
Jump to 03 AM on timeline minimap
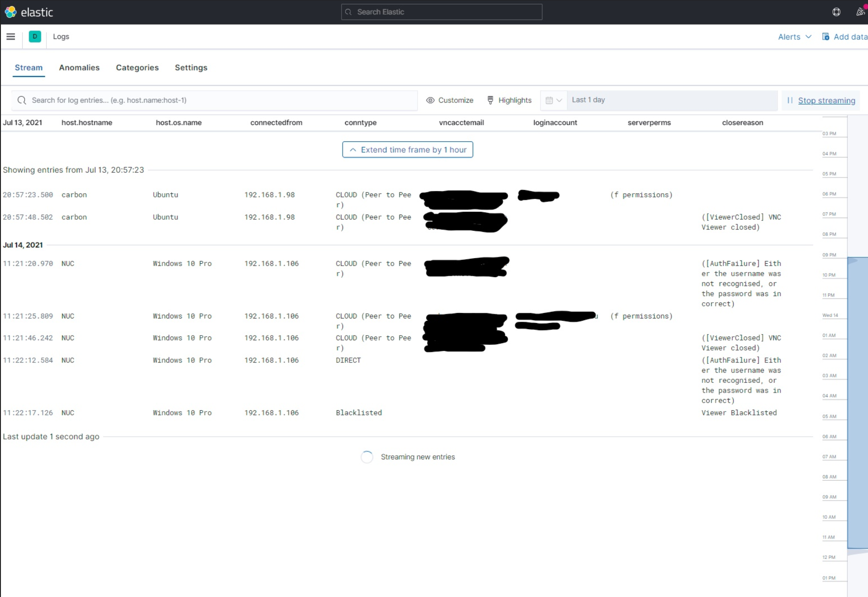point(829,376)
